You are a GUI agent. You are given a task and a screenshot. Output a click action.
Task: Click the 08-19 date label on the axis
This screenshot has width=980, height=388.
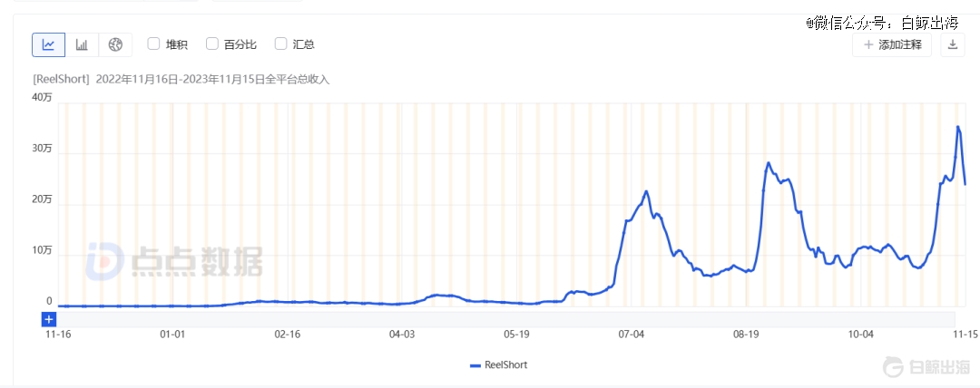coord(746,335)
